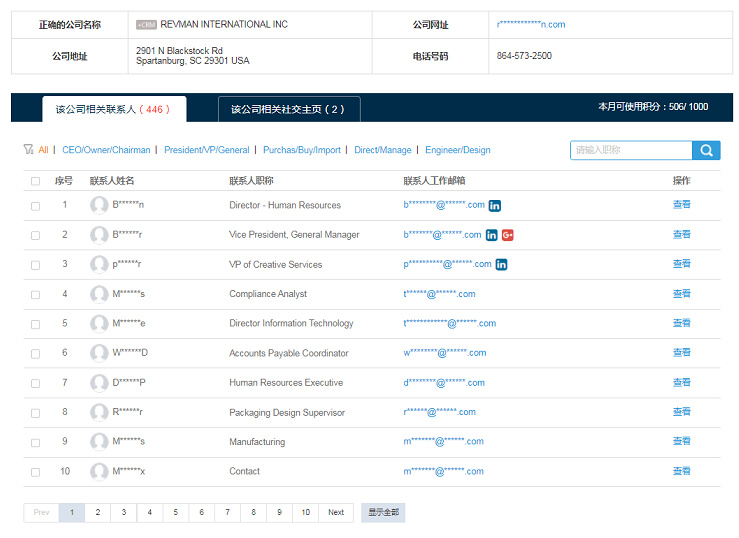Filter by Purchas/Buy/Import

point(302,150)
